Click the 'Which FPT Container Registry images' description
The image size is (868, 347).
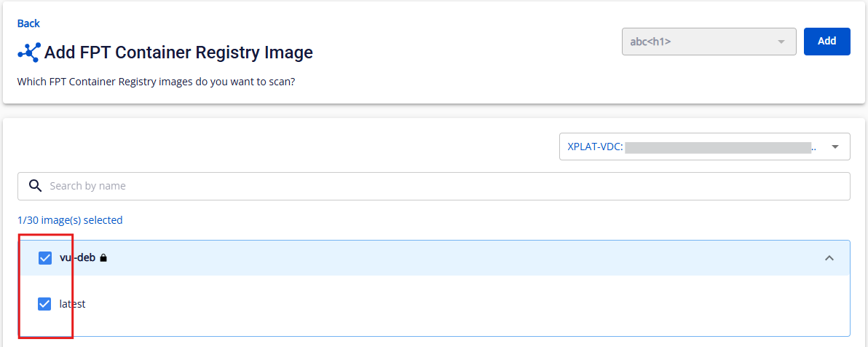156,82
